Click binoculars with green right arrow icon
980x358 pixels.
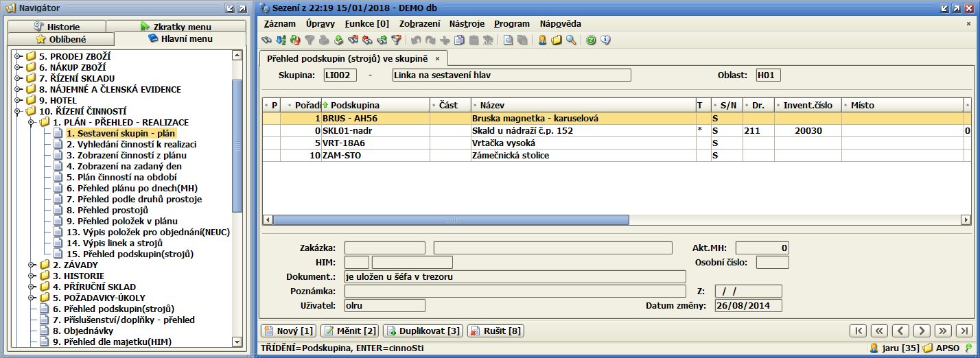[382, 40]
